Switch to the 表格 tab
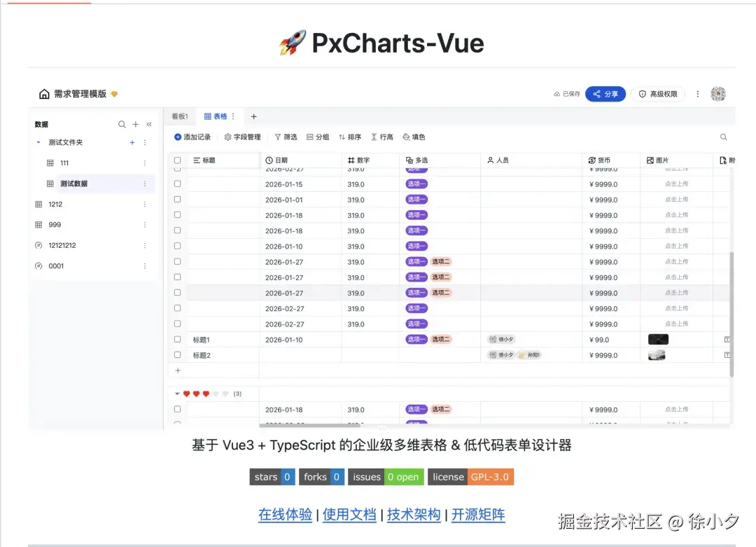756x547 pixels. (216, 116)
